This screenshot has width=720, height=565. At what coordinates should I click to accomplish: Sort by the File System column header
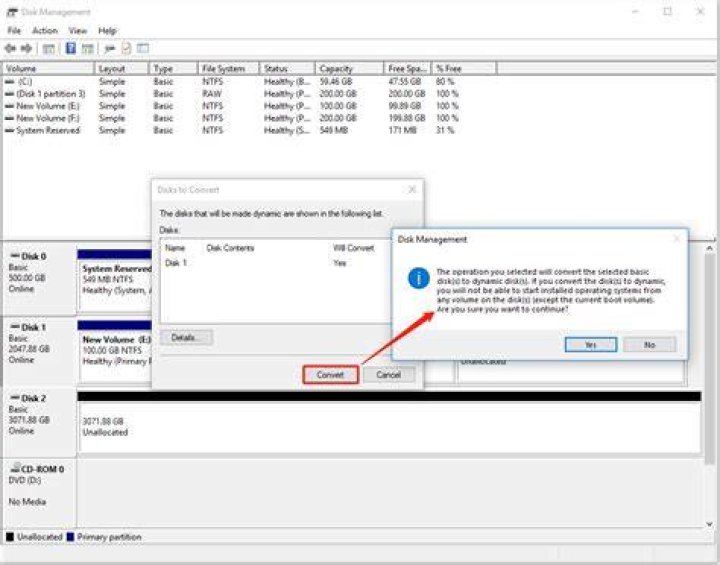(x=229, y=68)
